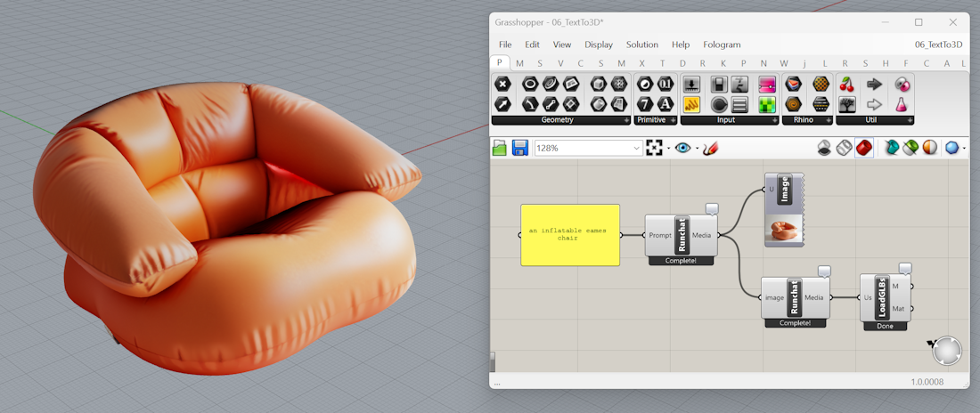Expand the Geometry panel dropdown arrow
This screenshot has width=980, height=413.
point(626,120)
